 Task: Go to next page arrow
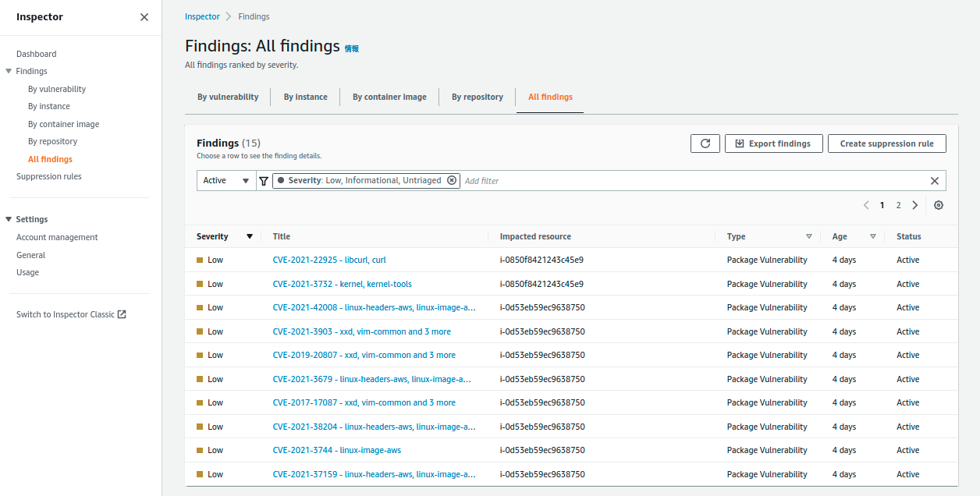click(915, 205)
